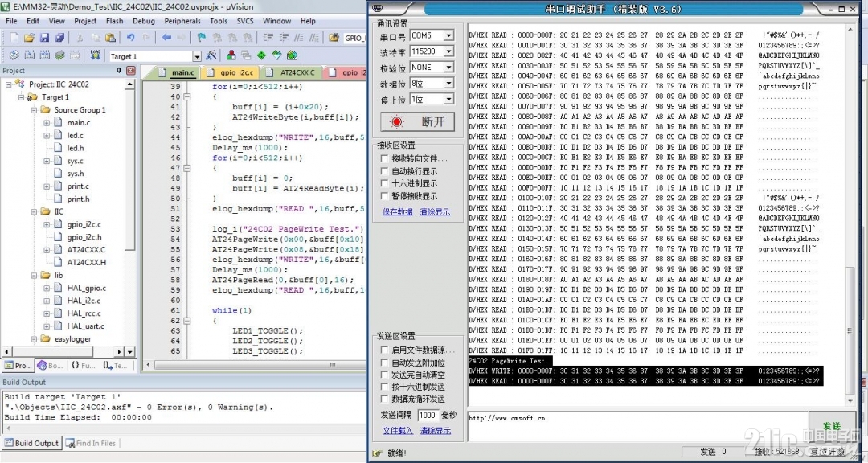Collapse the IIC group in project tree
868x463 pixels.
(x=35, y=211)
